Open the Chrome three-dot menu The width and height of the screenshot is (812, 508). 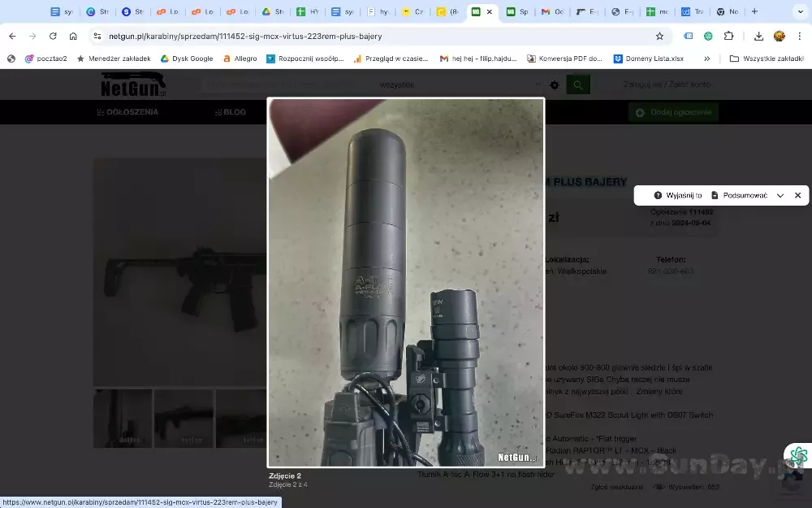click(x=800, y=37)
